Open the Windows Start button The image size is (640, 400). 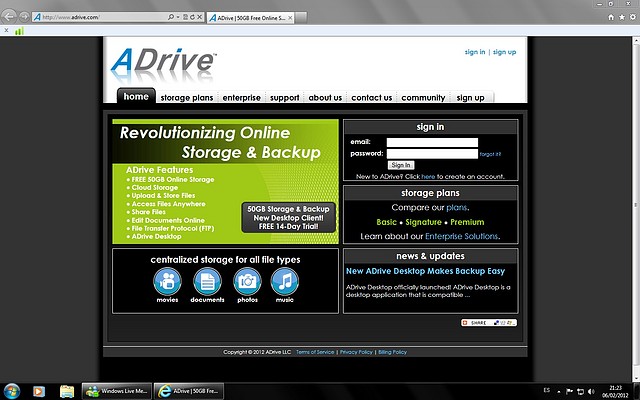point(11,391)
